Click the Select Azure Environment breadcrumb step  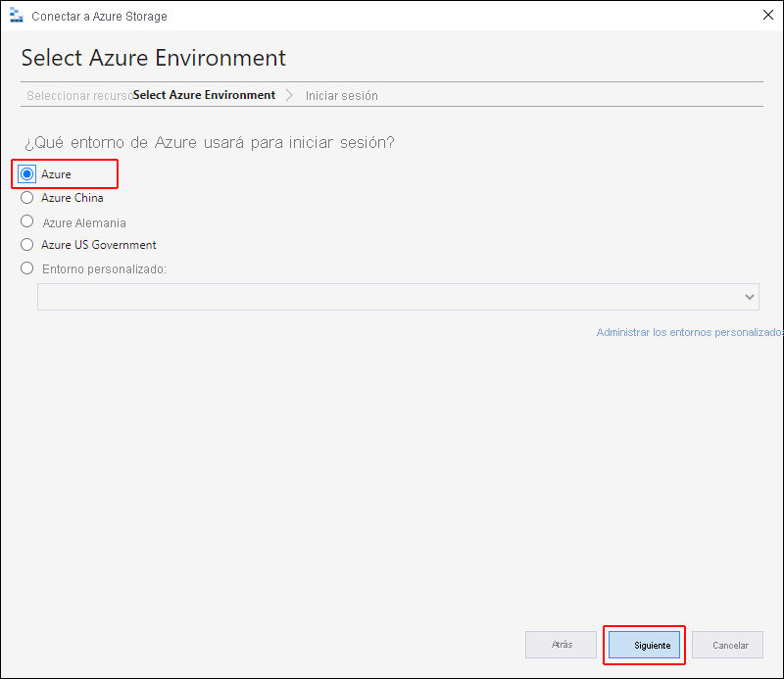(x=204, y=95)
